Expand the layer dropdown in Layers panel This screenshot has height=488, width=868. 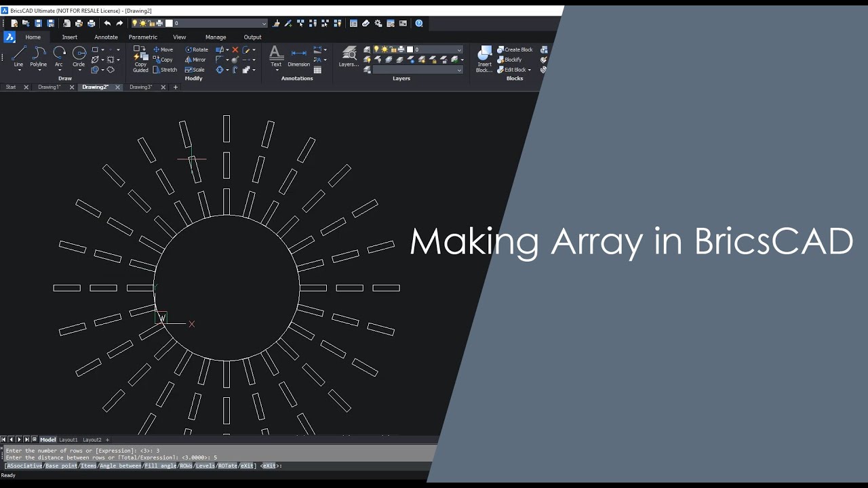point(459,49)
